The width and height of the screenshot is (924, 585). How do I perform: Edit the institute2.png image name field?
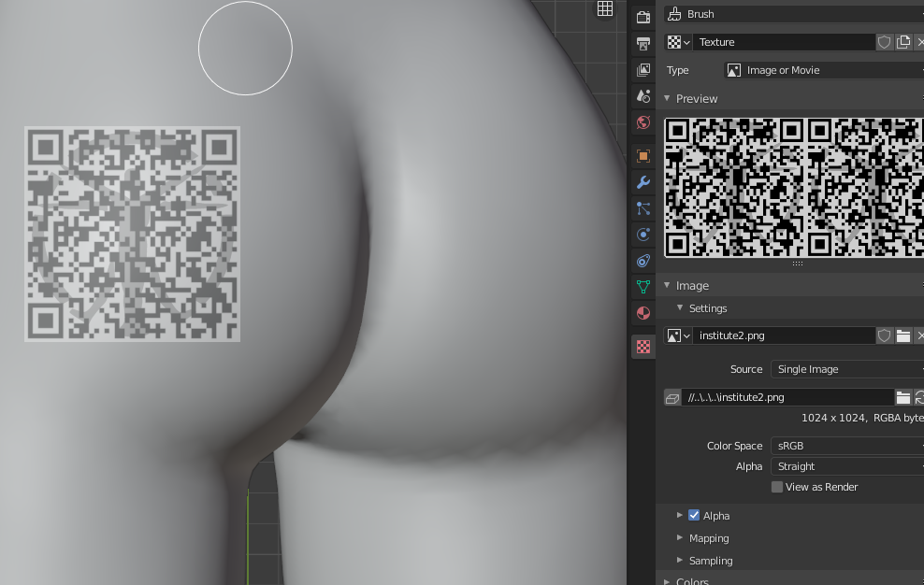784,335
